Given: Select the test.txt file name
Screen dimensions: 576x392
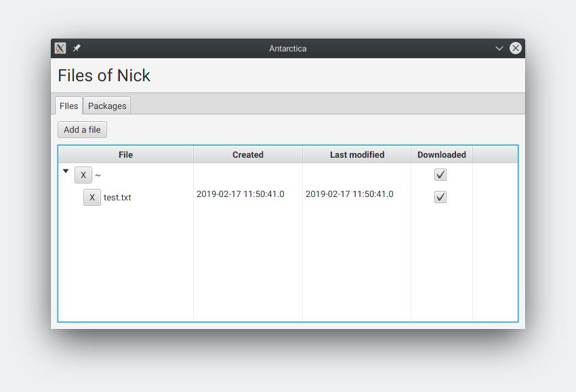Looking at the screenshot, I should click(117, 198).
